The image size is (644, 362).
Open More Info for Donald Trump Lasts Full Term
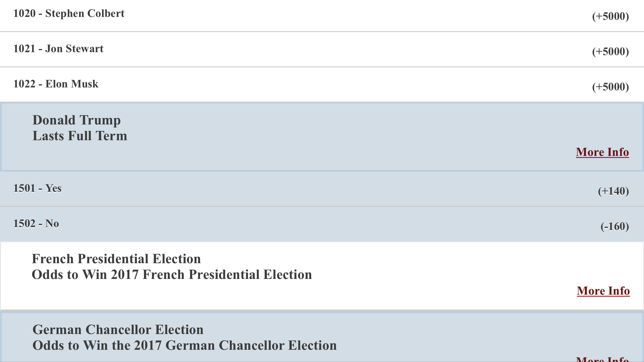602,152
